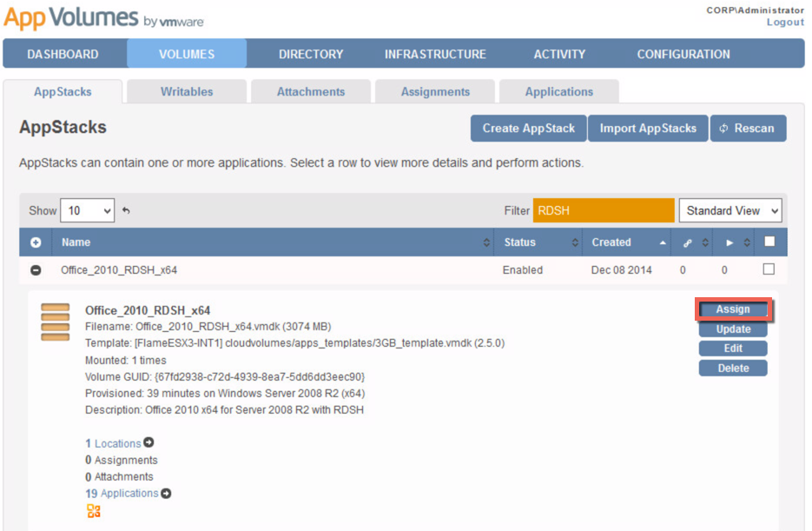
Task: Click the Template FlameESX3-INT1 path line
Action: (x=294, y=343)
